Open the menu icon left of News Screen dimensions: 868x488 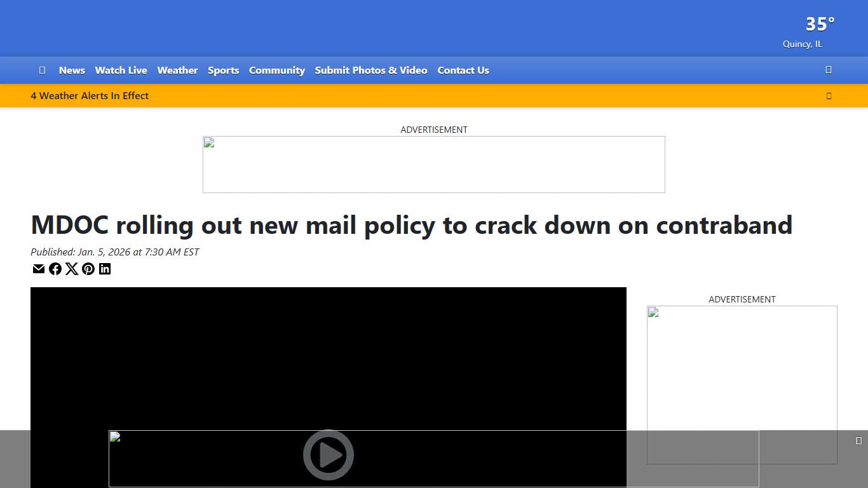42,70
